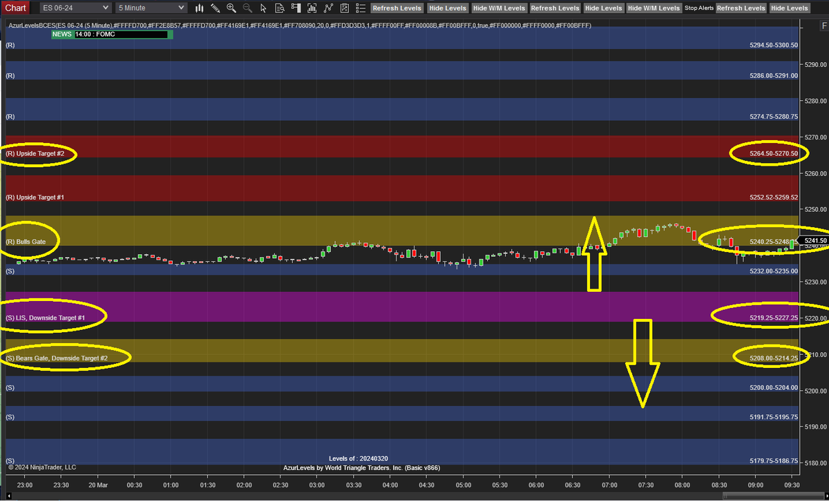
Task: Click the 07:30 label on time axis
Action: (x=645, y=485)
